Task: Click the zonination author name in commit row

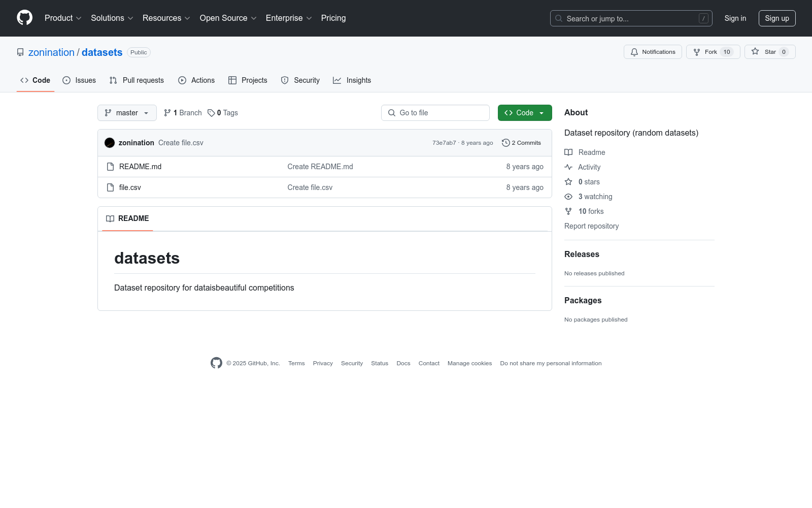Action: pos(137,143)
